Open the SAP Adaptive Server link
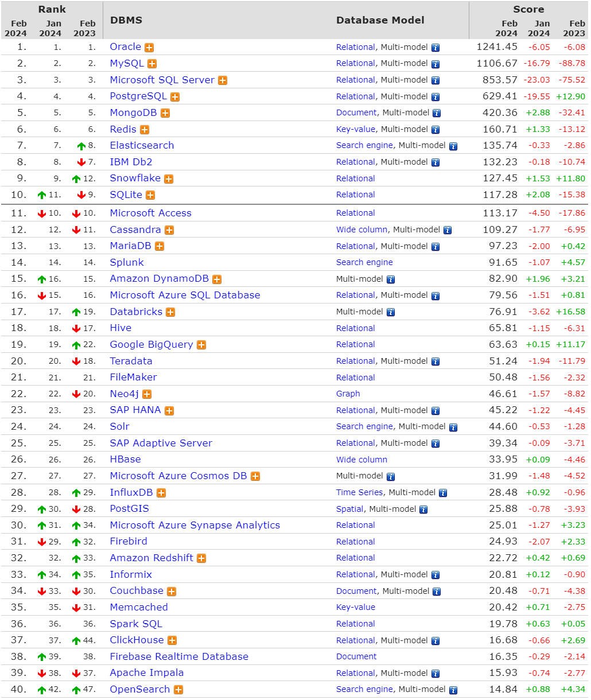Screen dimensions: 591x700 (161, 443)
